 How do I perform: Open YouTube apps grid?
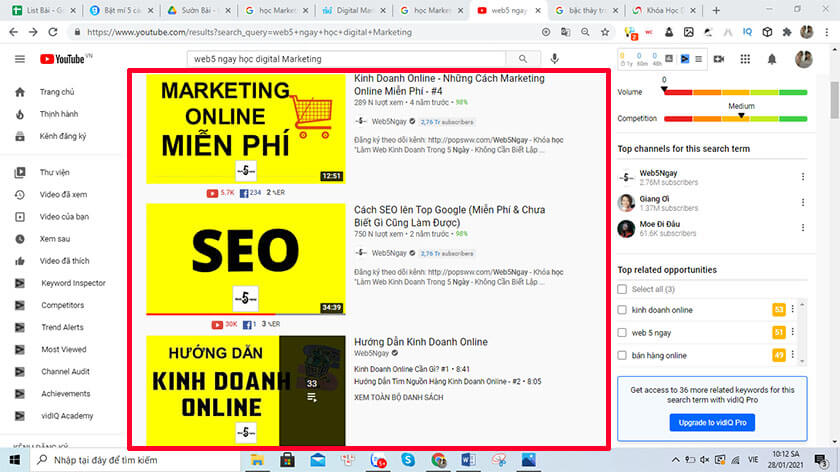(745, 59)
